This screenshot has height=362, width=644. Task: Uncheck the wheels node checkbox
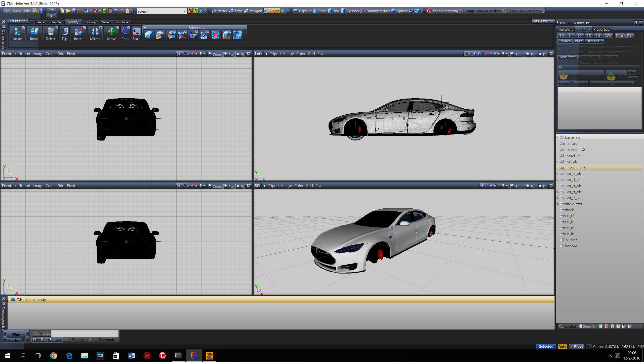click(x=561, y=209)
